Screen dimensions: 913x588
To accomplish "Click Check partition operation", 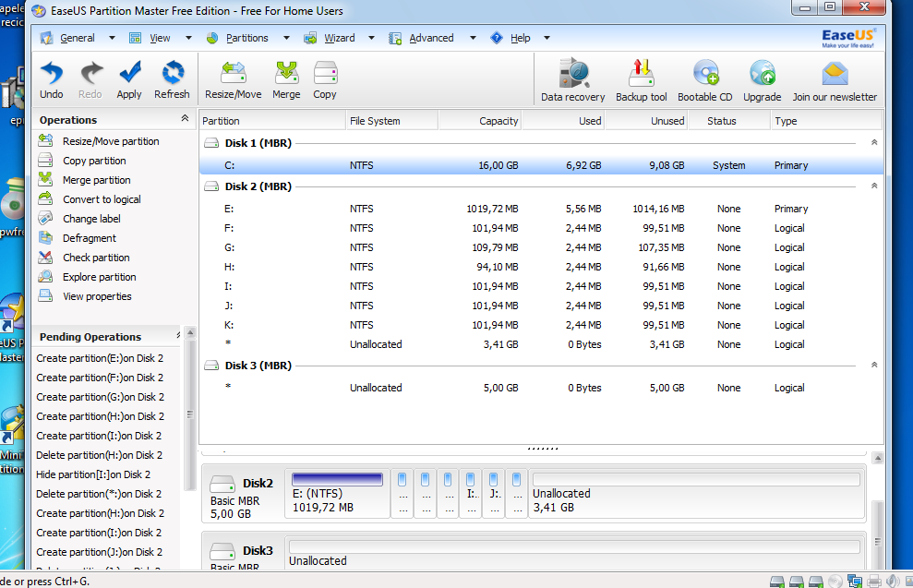I will point(96,258).
